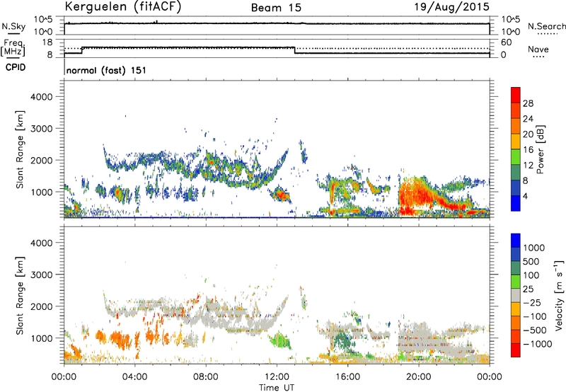This screenshot has width=566, height=392.
Task: Click the −1000 tick on Velocity colorbar
Action: click(x=538, y=344)
